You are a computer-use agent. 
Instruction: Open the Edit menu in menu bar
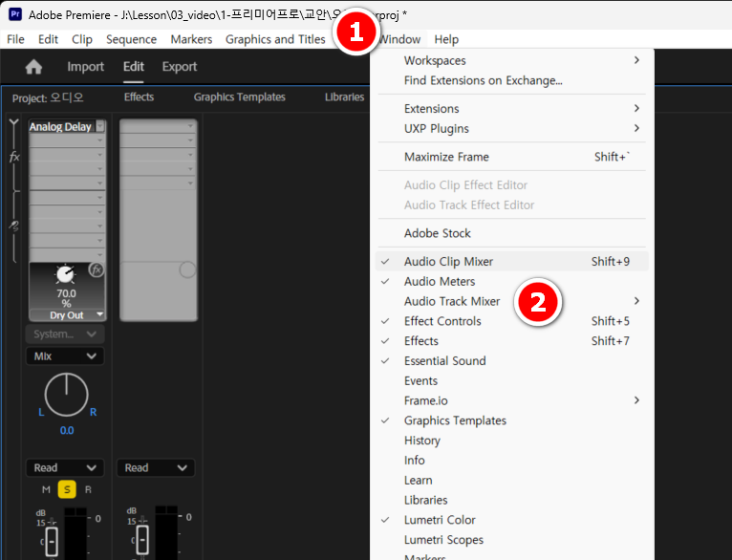click(x=48, y=40)
